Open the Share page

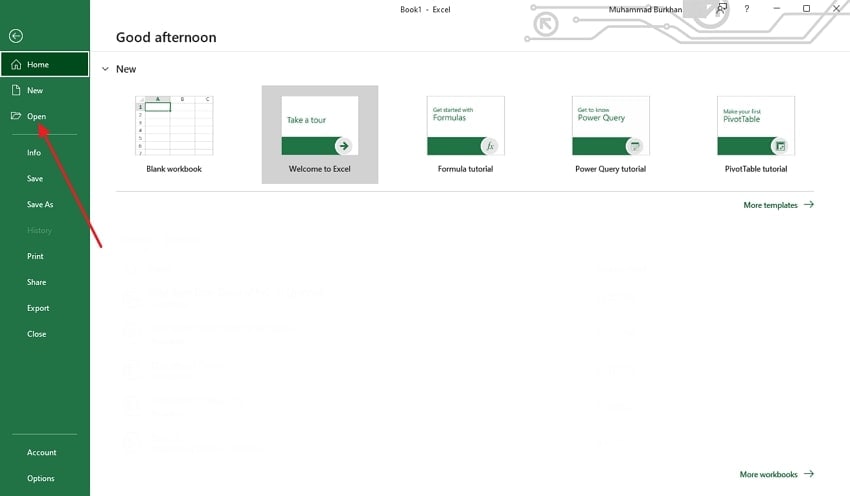36,282
